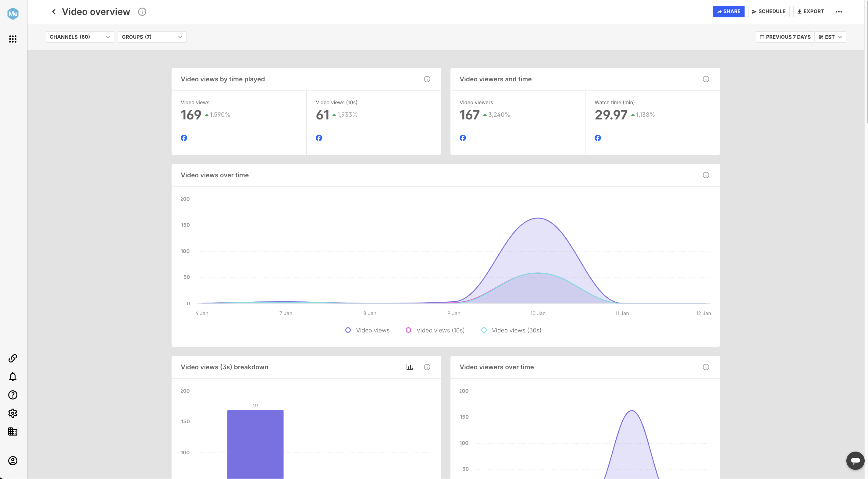Viewport: 868px width, 479px height.
Task: Click the blue SHARE button
Action: coord(728,12)
